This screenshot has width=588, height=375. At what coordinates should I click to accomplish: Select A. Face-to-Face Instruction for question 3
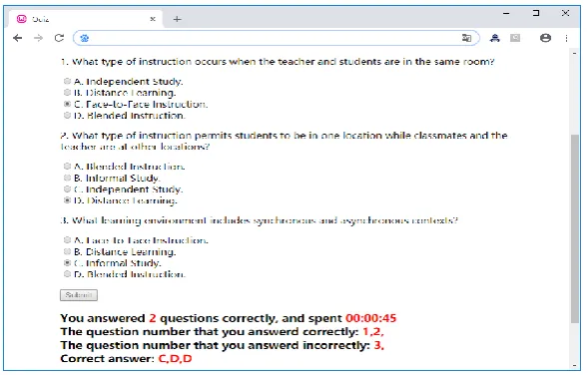click(x=67, y=239)
